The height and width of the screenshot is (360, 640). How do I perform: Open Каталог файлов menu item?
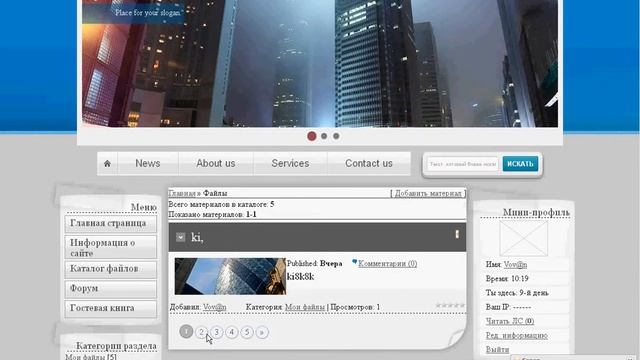(x=111, y=269)
